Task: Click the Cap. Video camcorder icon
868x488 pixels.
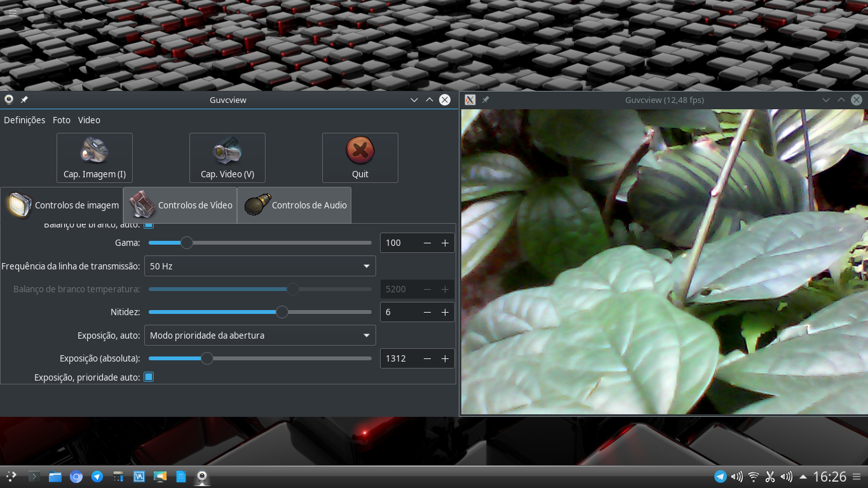Action: tap(227, 151)
